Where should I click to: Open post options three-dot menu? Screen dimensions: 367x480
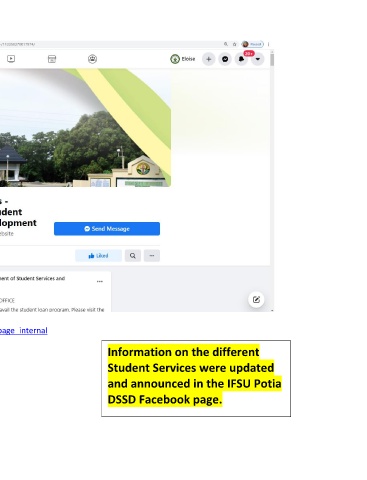(100, 282)
